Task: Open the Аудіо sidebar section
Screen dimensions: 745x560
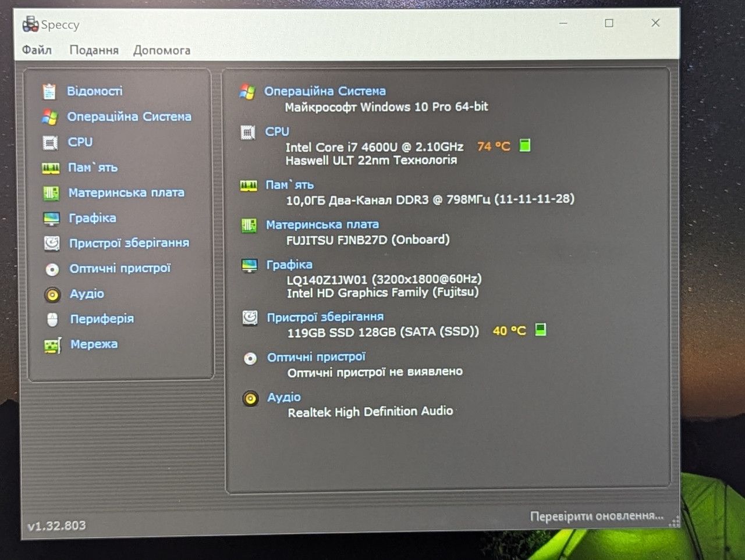Action: [87, 294]
